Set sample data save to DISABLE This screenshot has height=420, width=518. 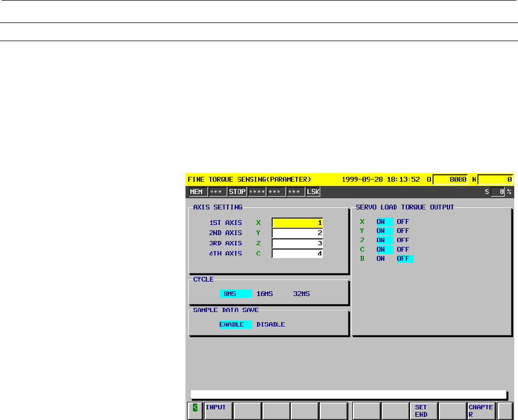click(270, 324)
